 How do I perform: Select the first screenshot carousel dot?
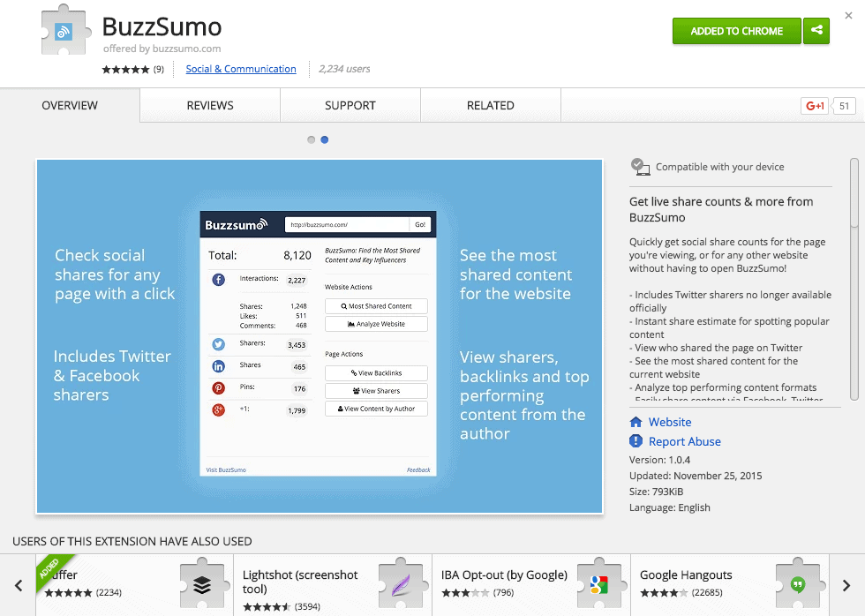(311, 139)
